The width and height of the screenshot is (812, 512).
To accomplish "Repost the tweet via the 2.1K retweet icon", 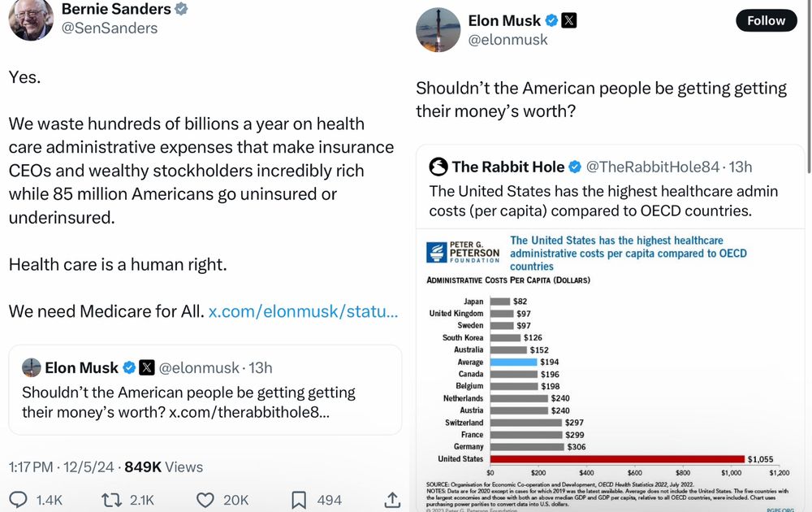I will (x=111, y=500).
